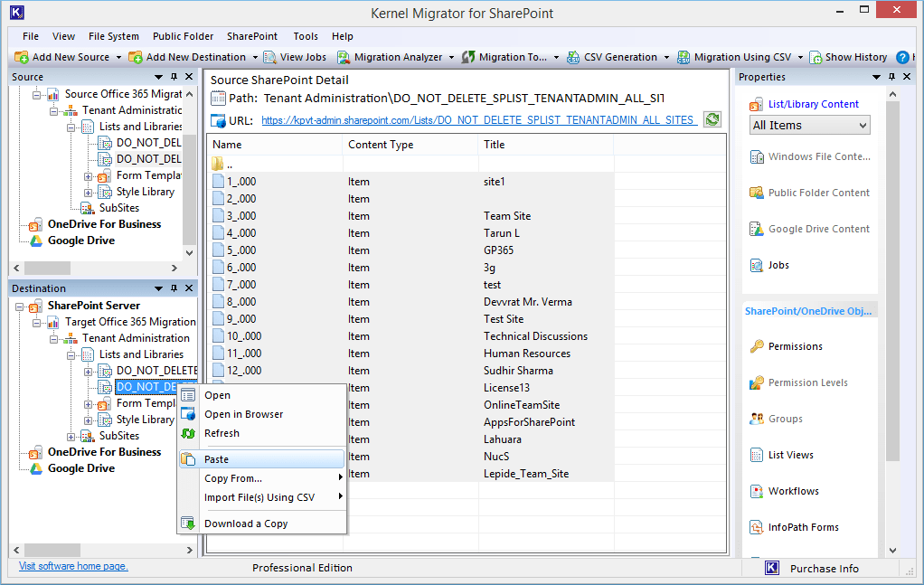Click the Migration Analyzer toolbar icon

344,57
